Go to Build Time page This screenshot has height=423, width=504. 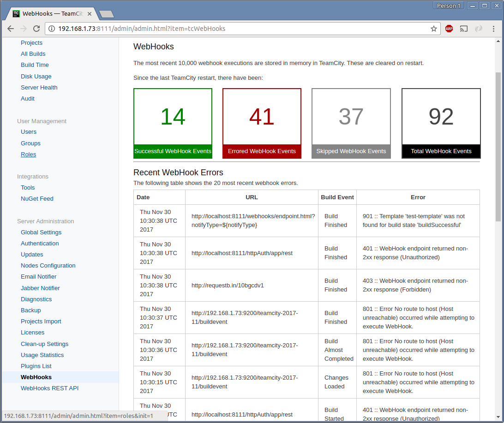click(35, 65)
